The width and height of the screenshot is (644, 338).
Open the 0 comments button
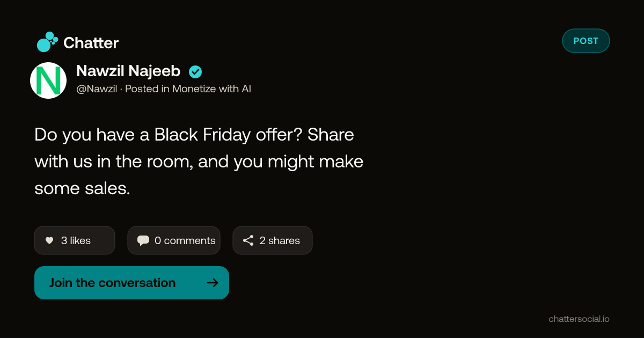pyautogui.click(x=174, y=240)
